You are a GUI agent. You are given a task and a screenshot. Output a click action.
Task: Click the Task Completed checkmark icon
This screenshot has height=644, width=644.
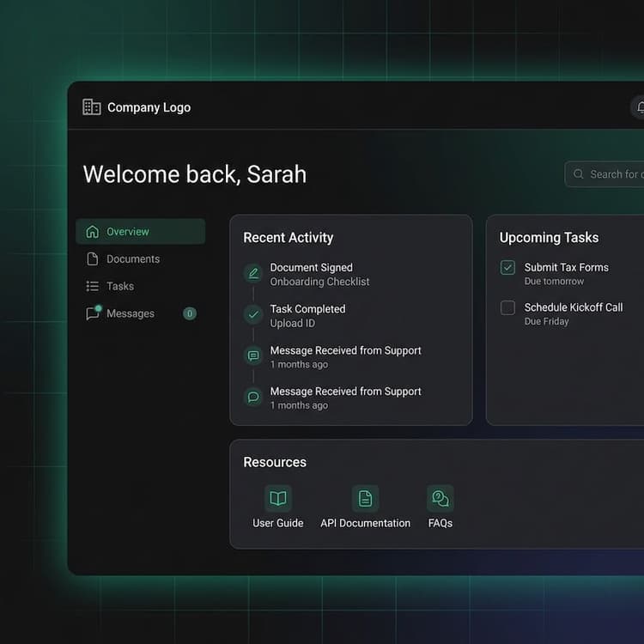[x=252, y=314]
